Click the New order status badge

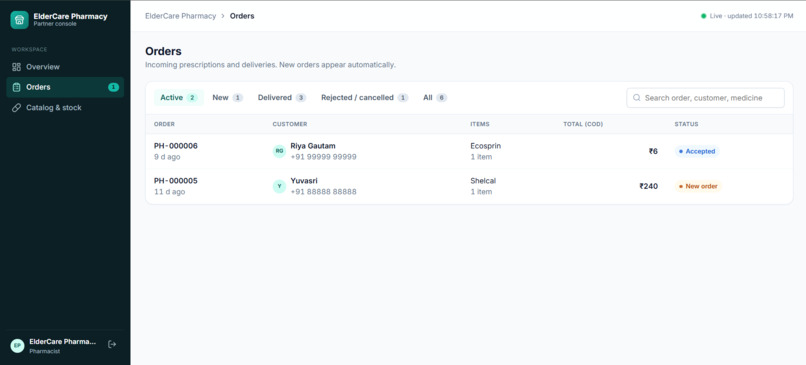coord(698,186)
